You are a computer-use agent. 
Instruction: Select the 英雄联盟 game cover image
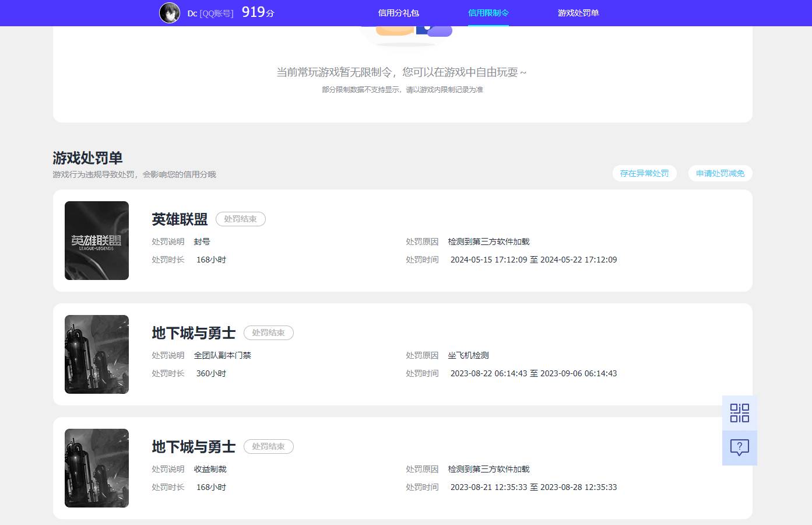tap(96, 240)
